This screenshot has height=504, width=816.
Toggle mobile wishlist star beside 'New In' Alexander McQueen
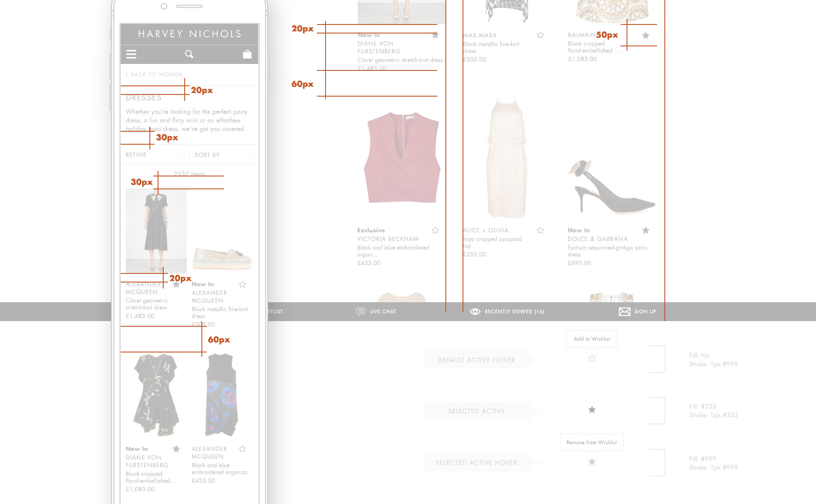click(x=242, y=284)
